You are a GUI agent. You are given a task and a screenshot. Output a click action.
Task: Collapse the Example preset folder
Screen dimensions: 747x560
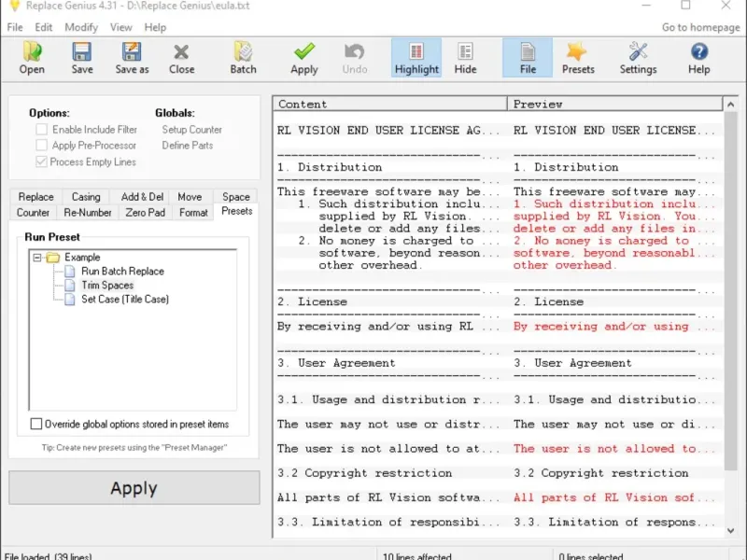pos(37,258)
